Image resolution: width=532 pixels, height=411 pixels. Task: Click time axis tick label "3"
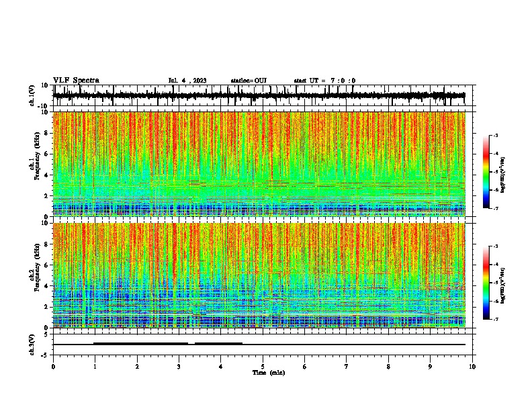(179, 367)
